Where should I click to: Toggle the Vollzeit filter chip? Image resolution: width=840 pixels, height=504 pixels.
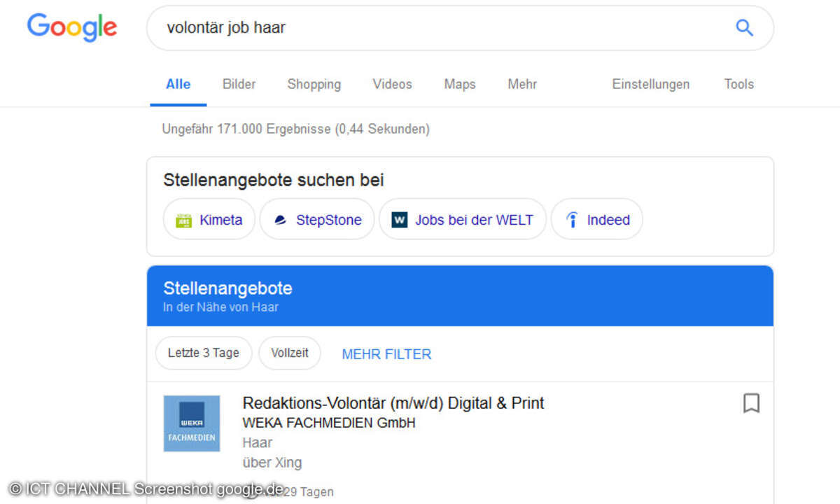pyautogui.click(x=290, y=353)
